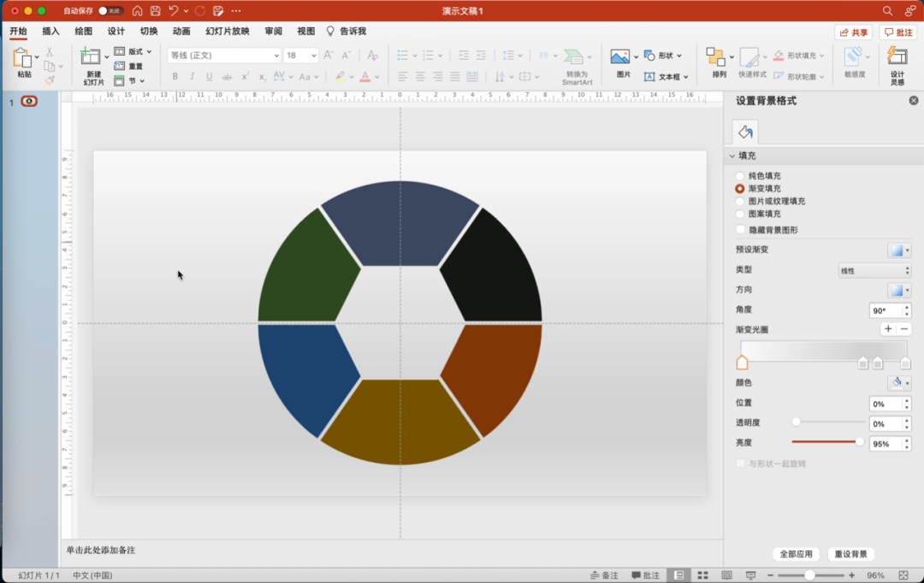Click the 排列 (Arrange) icon

click(x=715, y=57)
